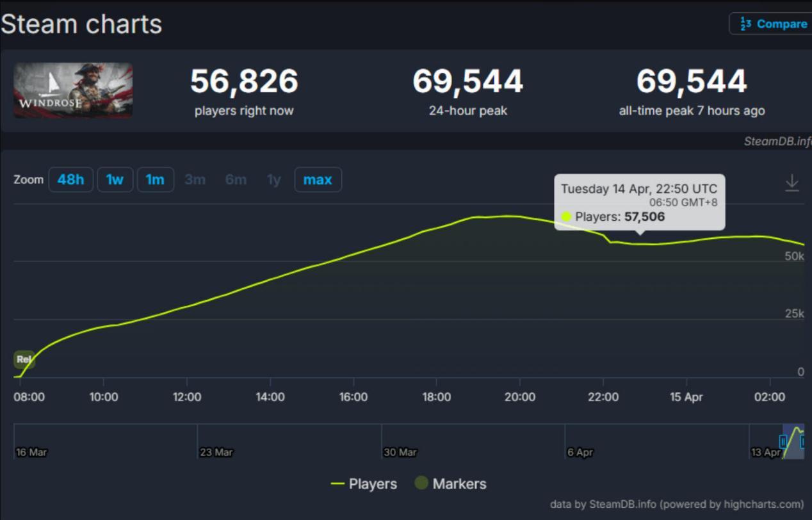The image size is (812, 520).
Task: Select the 1m zoom range
Action: (x=155, y=180)
